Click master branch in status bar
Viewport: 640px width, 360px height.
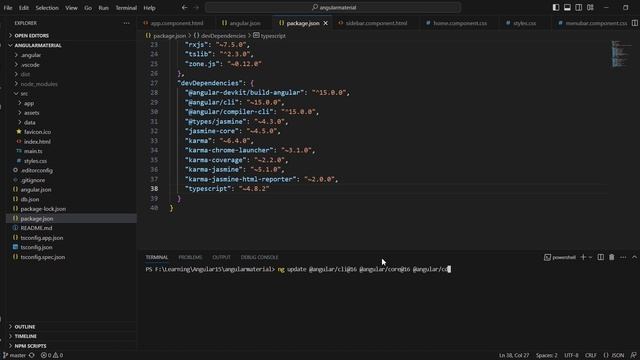(x=15, y=356)
